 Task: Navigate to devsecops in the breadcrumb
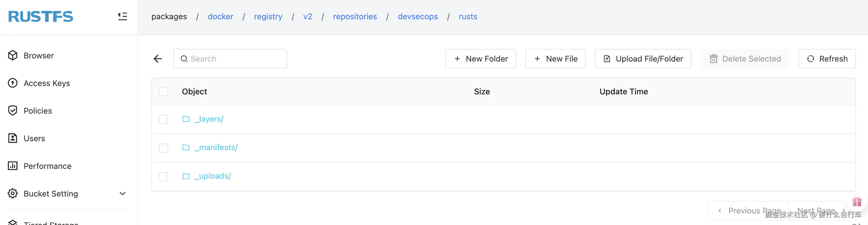tap(418, 16)
